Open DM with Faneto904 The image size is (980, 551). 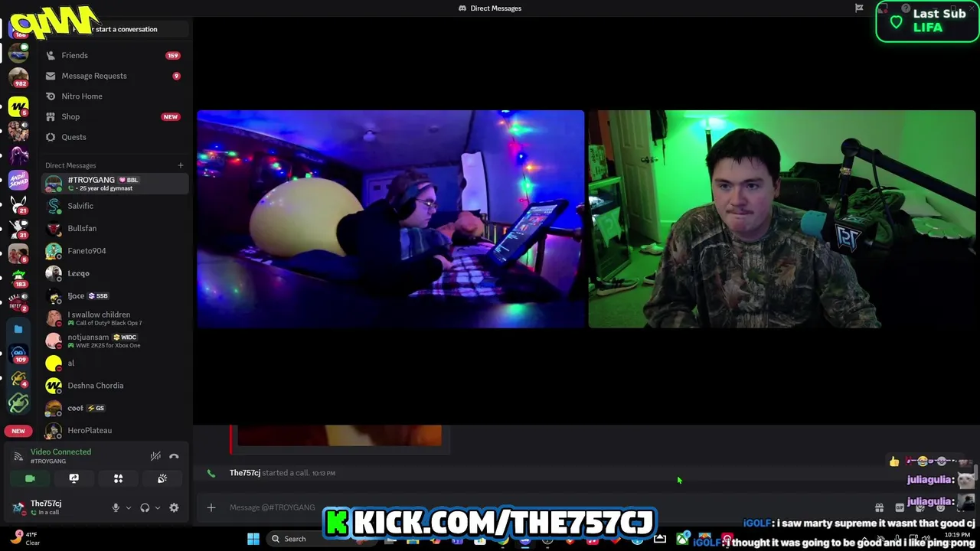115,250
